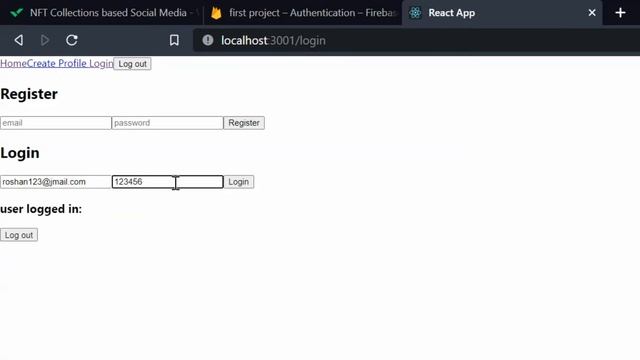Go back with the browser back arrow
Viewport: 640px width, 360px height.
click(18, 40)
